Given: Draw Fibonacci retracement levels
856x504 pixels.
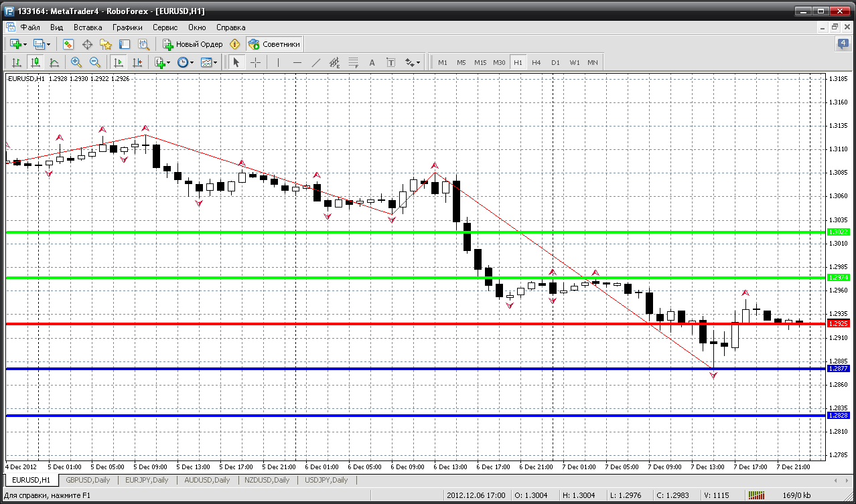Looking at the screenshot, I should [354, 62].
